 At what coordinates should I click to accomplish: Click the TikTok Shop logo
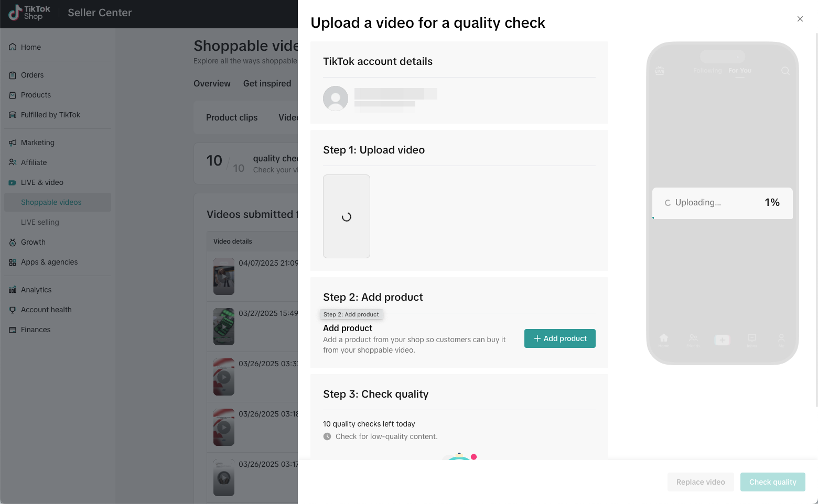click(x=29, y=13)
